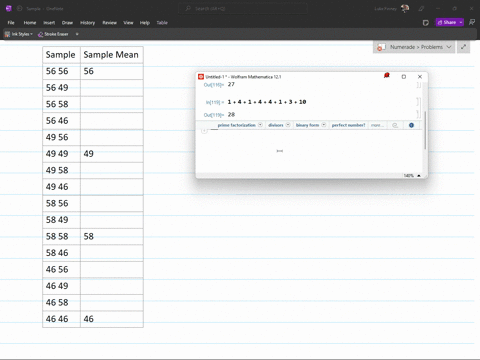Select the Out[119] cell bracket
Image resolution: width=480 pixels, height=360 pixels.
pos(418,114)
